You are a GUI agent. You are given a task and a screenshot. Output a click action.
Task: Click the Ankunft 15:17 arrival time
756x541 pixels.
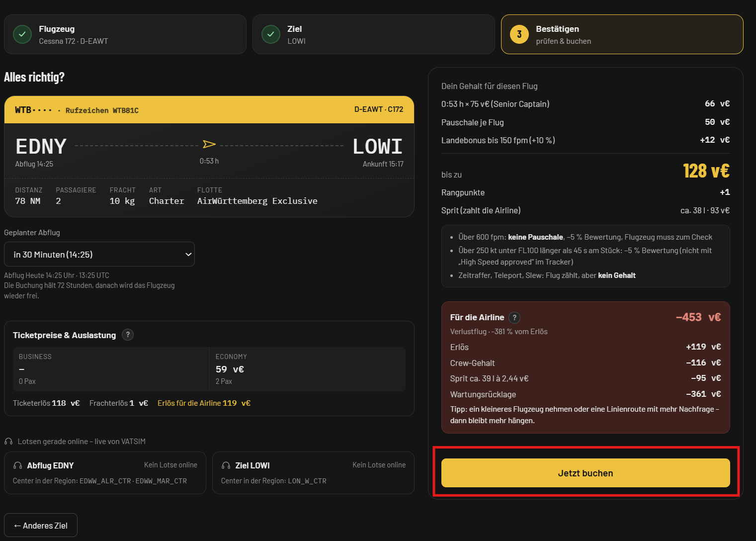[383, 164]
